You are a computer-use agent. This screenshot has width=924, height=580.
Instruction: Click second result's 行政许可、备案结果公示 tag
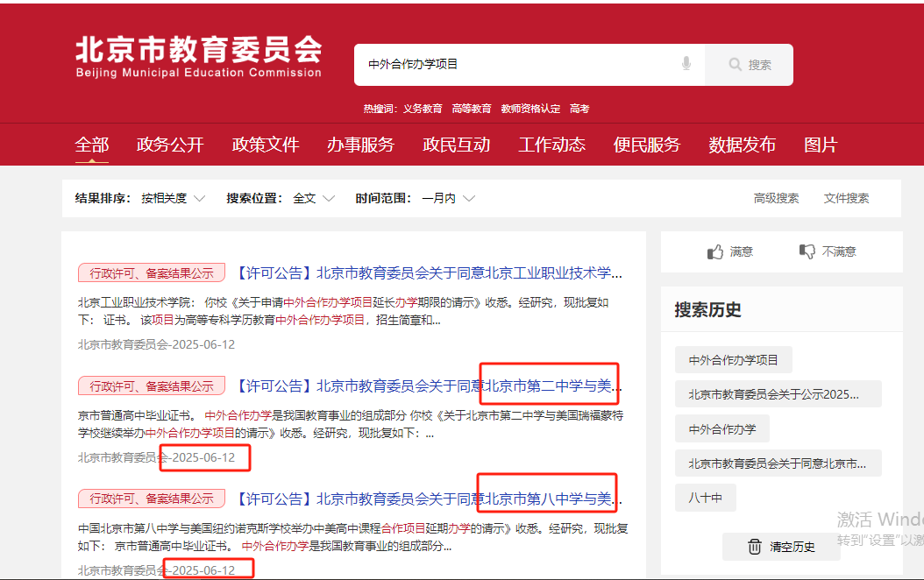(152, 386)
